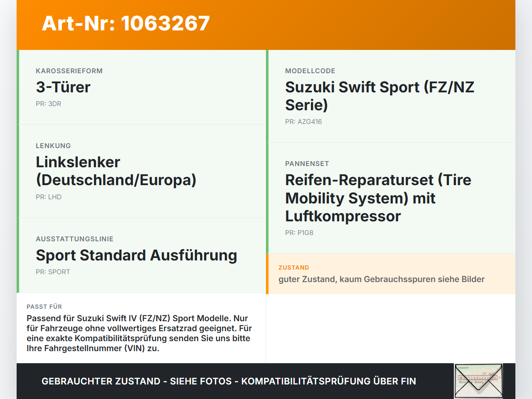Screen dimensions: 532x399
Task: Click the Passt für compatibility paragraph
Action: point(139,333)
